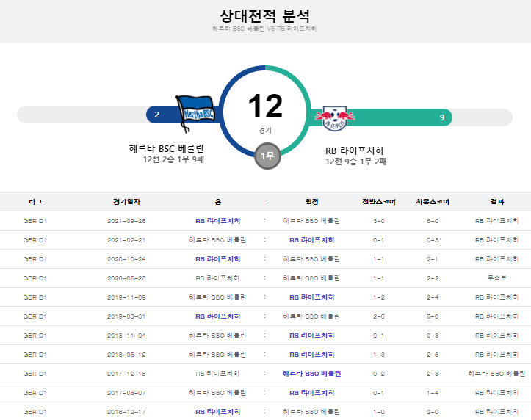This screenshot has width=531, height=420.
Task: Click home team RB 라이프치히 in 2020-10-24 row
Action: click(x=217, y=259)
